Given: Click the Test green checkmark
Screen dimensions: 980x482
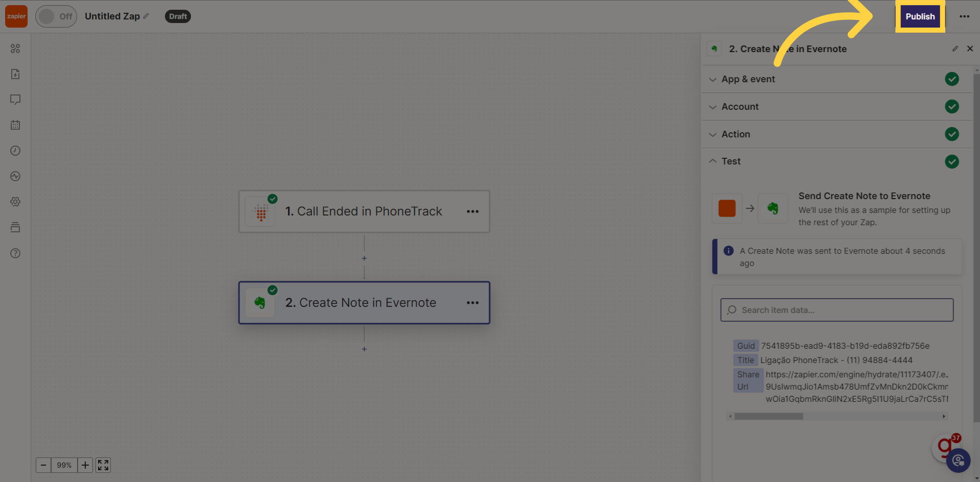Looking at the screenshot, I should [952, 162].
